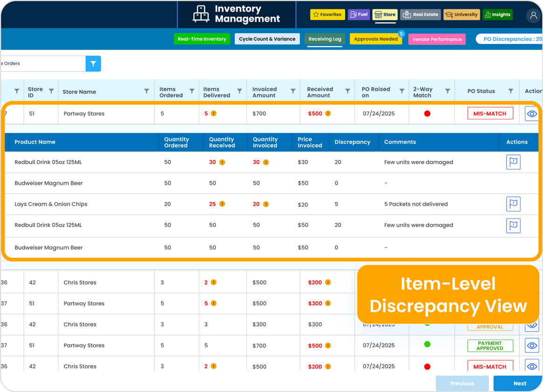Flag the Redbull Drink 05oz discrepancy
Image resolution: width=543 pixels, height=392 pixels.
[513, 161]
